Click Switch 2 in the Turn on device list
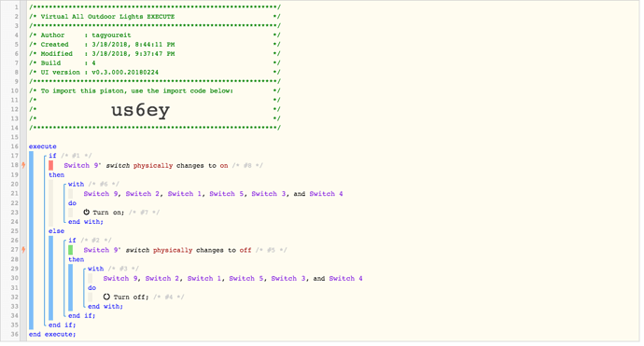Viewport: 644px width, 346px height. pyautogui.click(x=143, y=194)
